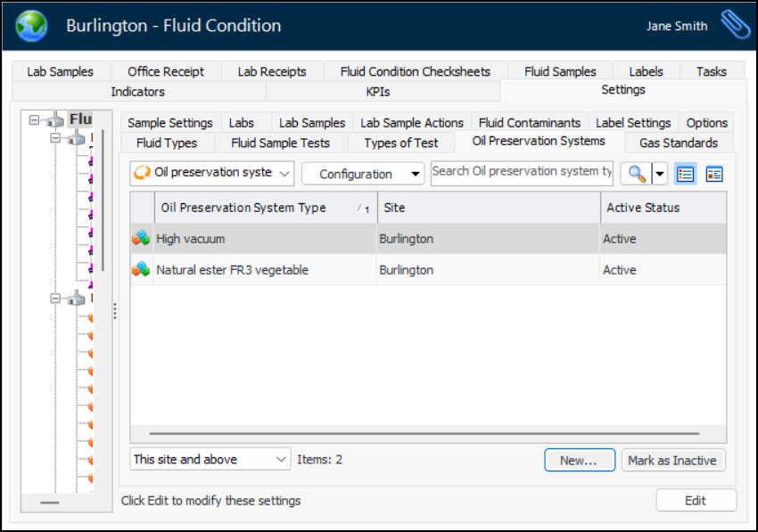The image size is (758, 532).
Task: Click the globe application icon
Action: click(32, 26)
